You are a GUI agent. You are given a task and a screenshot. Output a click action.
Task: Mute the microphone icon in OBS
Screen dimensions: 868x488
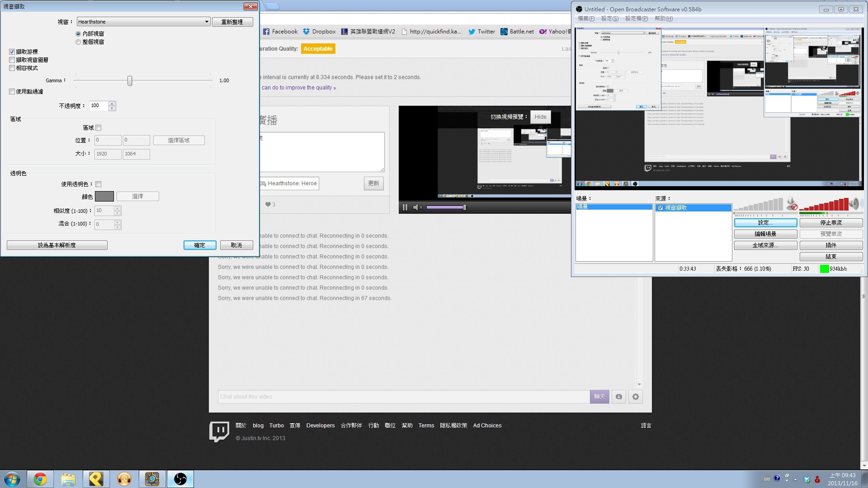[x=792, y=204]
